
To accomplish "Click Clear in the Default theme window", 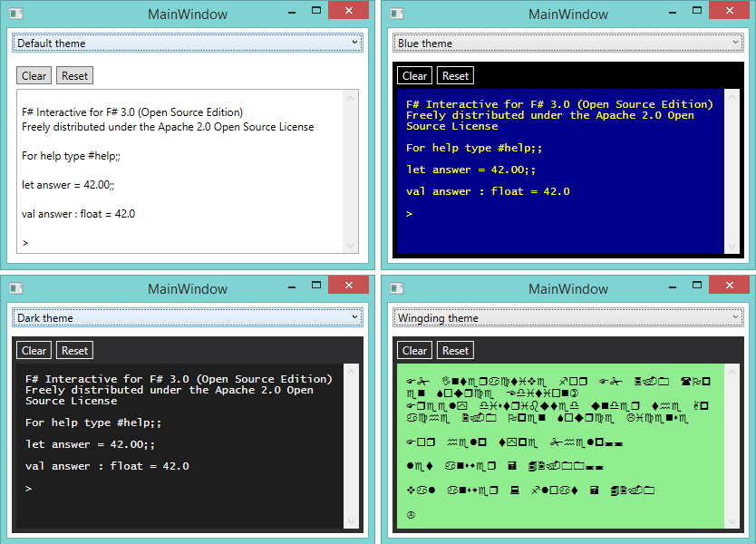I will (34, 76).
